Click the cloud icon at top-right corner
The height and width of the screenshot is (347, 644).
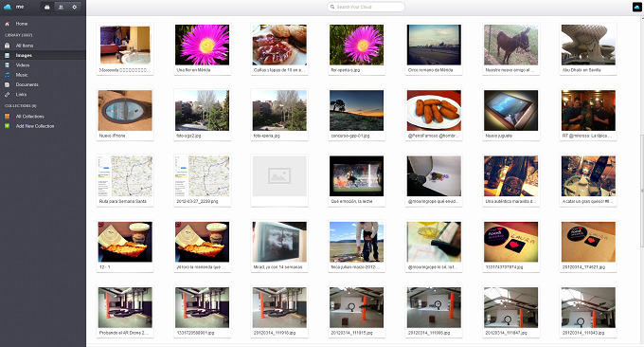pyautogui.click(x=637, y=7)
